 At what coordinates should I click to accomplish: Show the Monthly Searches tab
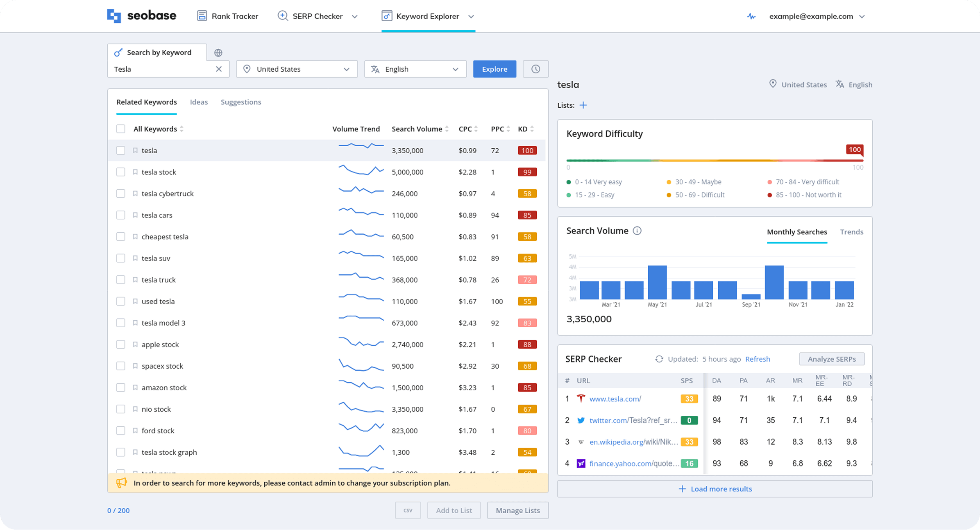tap(797, 232)
